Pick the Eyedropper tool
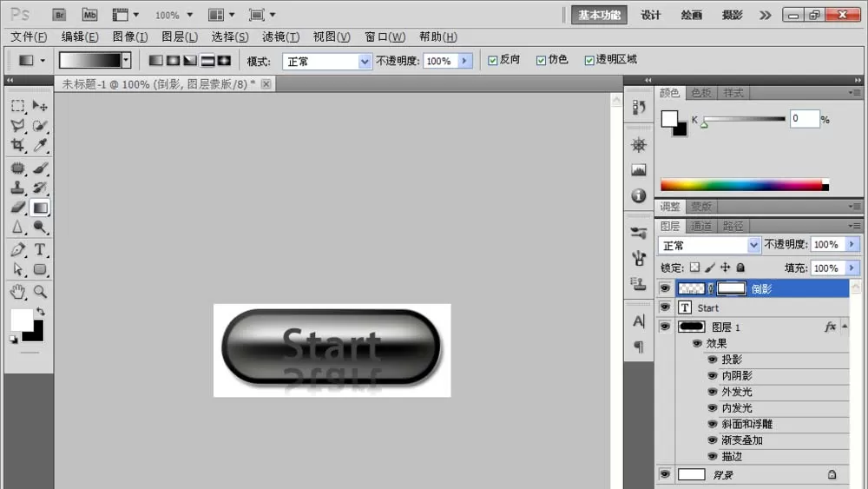Image resolution: width=868 pixels, height=489 pixels. 40,146
